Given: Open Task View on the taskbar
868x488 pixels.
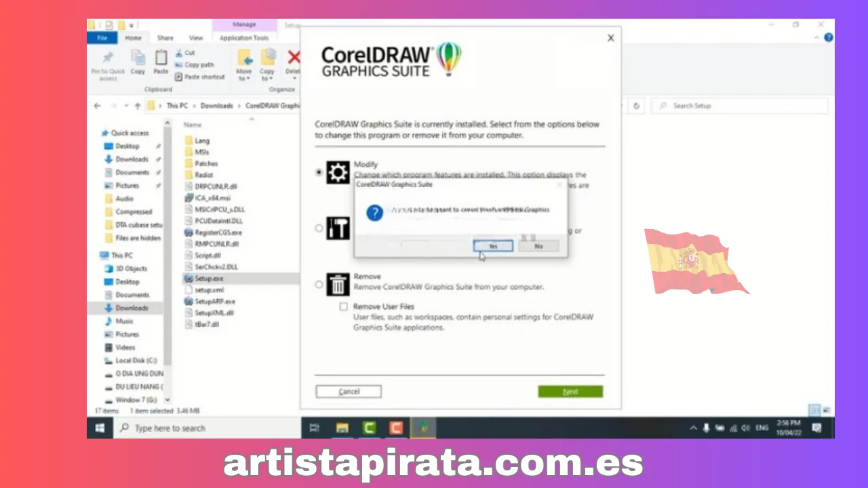Looking at the screenshot, I should click(x=314, y=428).
